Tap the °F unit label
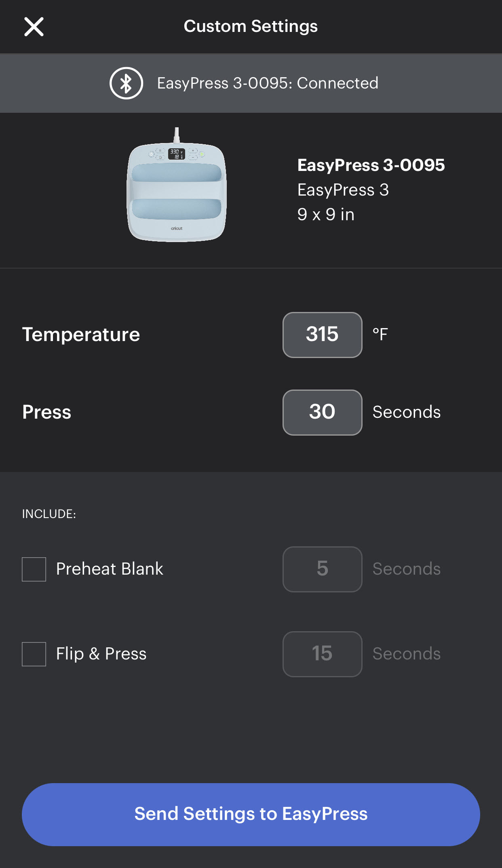Image resolution: width=502 pixels, height=868 pixels. tap(380, 335)
